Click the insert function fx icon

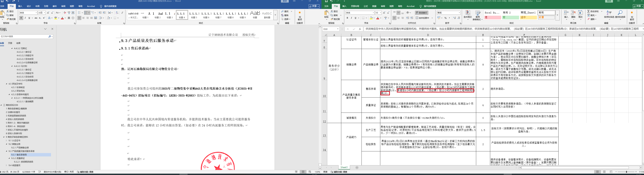[x=360, y=29]
